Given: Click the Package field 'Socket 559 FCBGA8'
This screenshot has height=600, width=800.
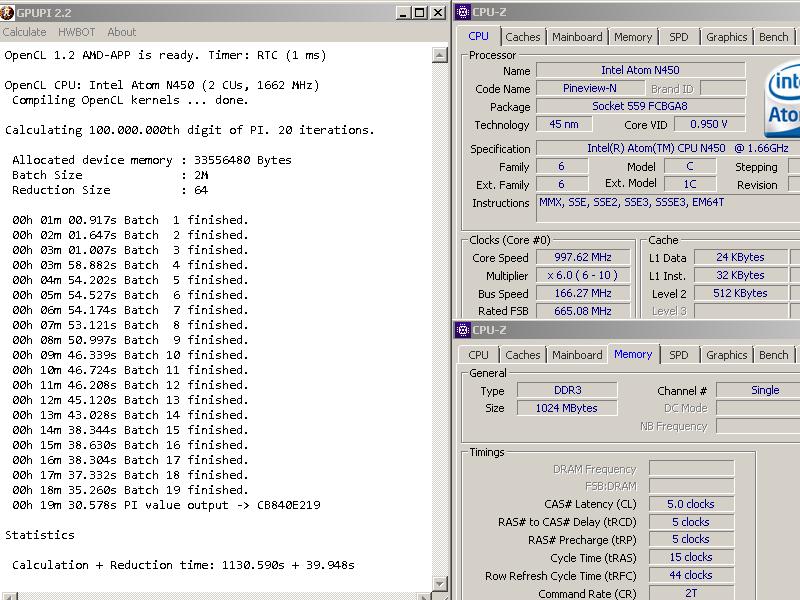Looking at the screenshot, I should coord(640,106).
